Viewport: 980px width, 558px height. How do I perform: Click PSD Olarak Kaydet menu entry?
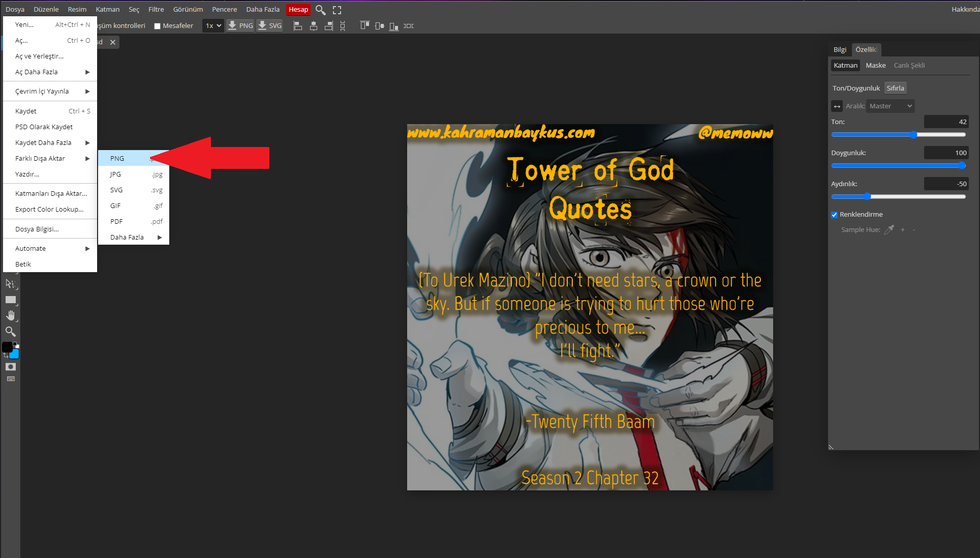click(x=50, y=127)
